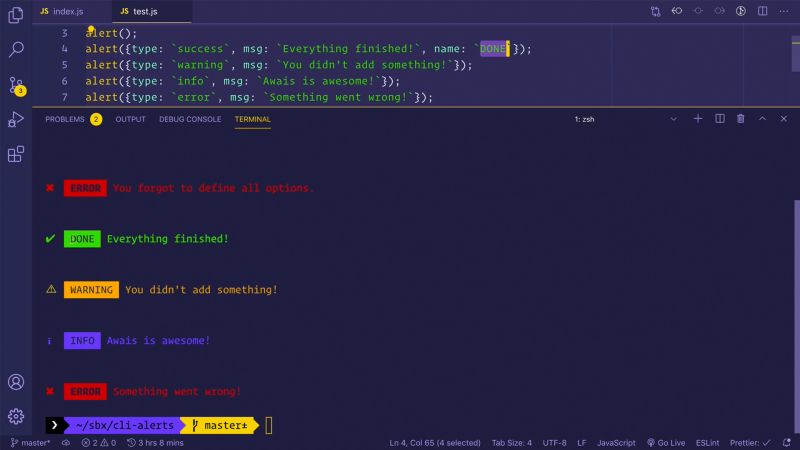Click Ln 4, Col 65 cursor position indicator
The width and height of the screenshot is (800, 450).
[435, 442]
